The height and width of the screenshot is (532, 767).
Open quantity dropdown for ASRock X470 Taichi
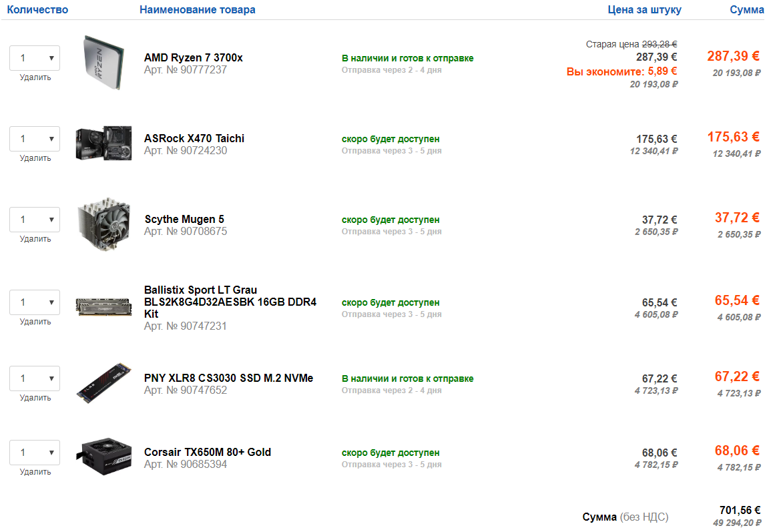click(35, 139)
